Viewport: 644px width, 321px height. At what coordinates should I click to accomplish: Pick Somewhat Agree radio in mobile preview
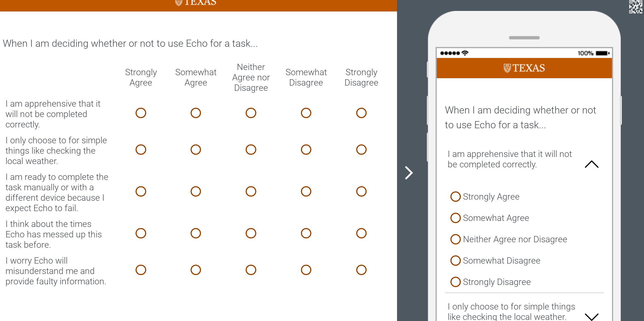pyautogui.click(x=456, y=218)
